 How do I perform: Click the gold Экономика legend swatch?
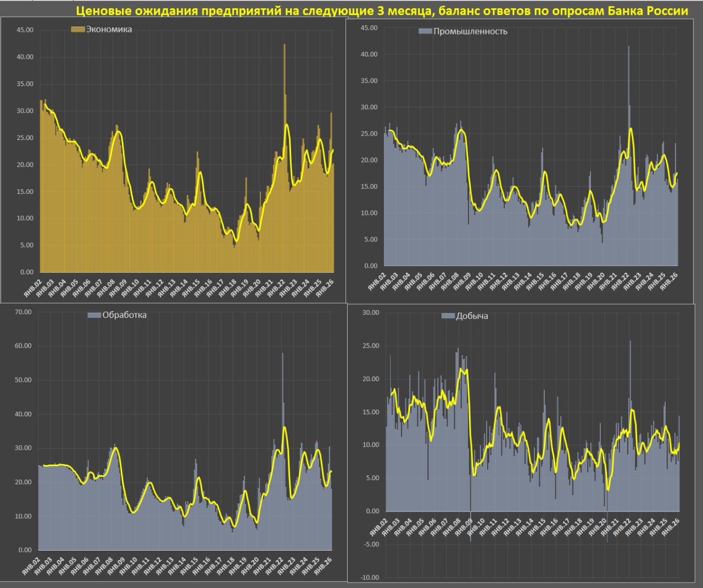[x=78, y=30]
